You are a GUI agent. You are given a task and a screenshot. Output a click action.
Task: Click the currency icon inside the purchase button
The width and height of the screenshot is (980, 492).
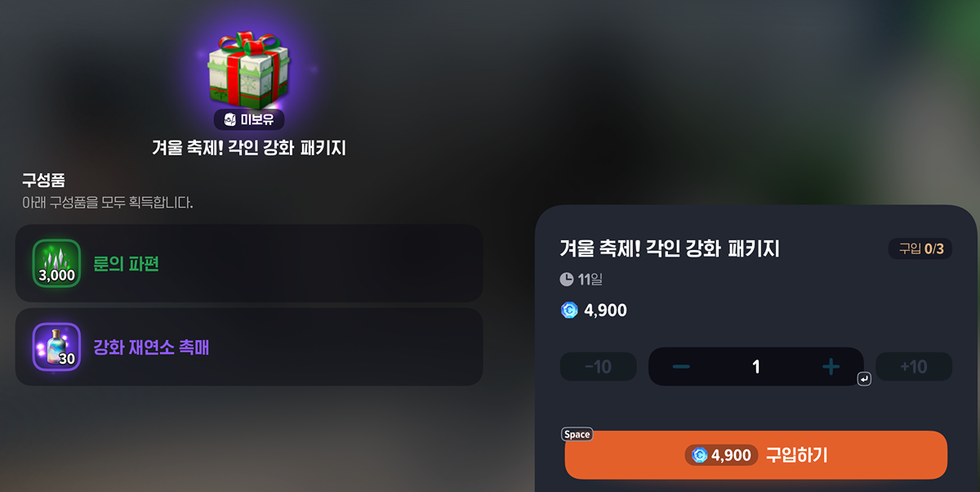[x=700, y=455]
